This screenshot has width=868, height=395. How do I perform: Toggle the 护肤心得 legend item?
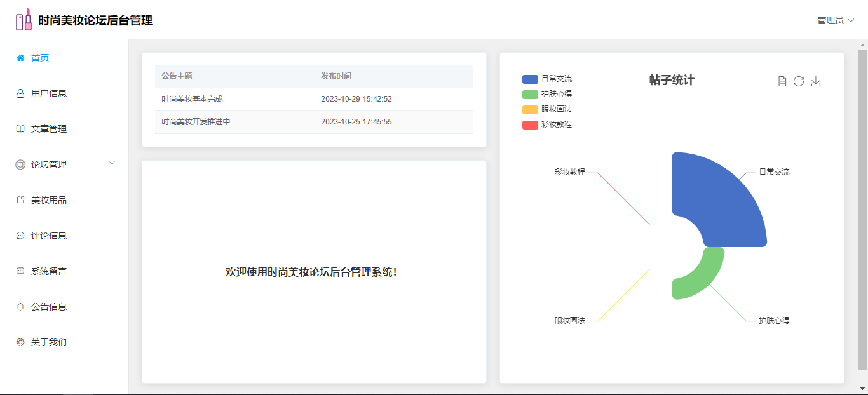click(547, 94)
